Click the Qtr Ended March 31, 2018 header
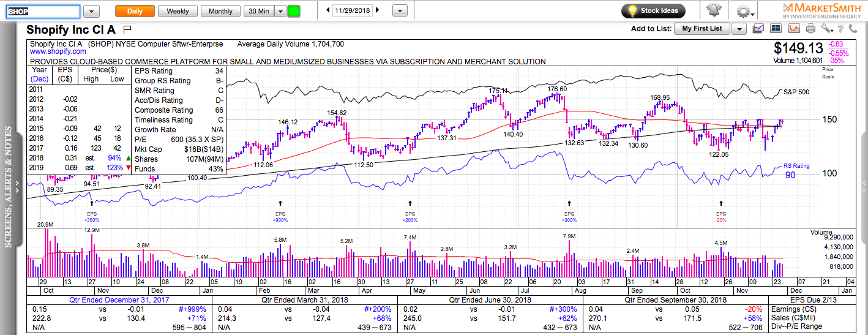 click(x=304, y=300)
